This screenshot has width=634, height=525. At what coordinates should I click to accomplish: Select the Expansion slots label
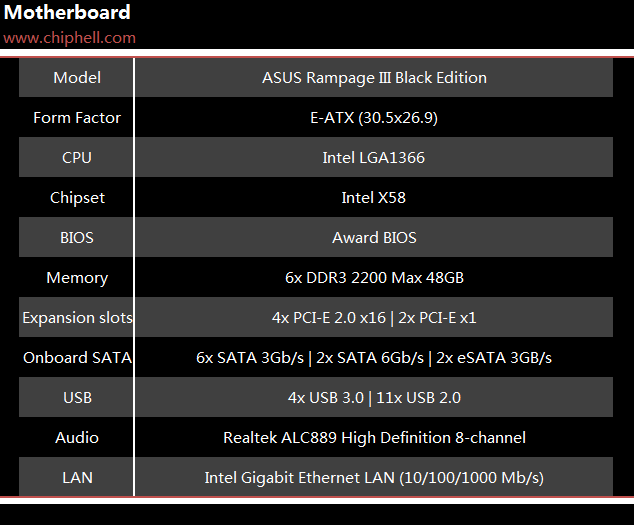[x=78, y=318]
